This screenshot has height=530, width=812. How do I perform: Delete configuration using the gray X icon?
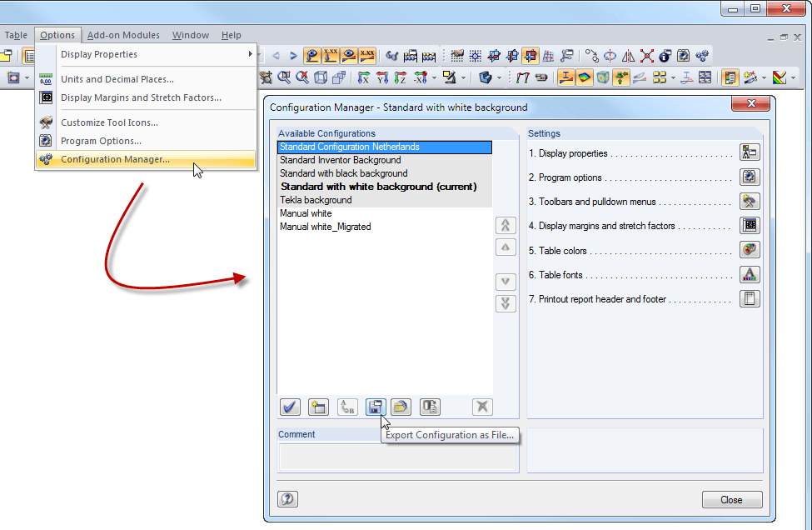(x=482, y=407)
